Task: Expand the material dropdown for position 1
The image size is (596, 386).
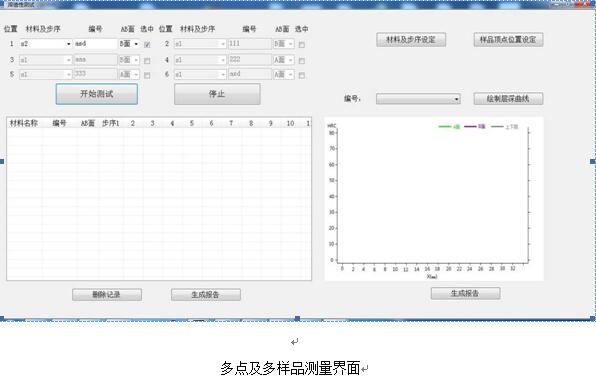Action: [68, 44]
